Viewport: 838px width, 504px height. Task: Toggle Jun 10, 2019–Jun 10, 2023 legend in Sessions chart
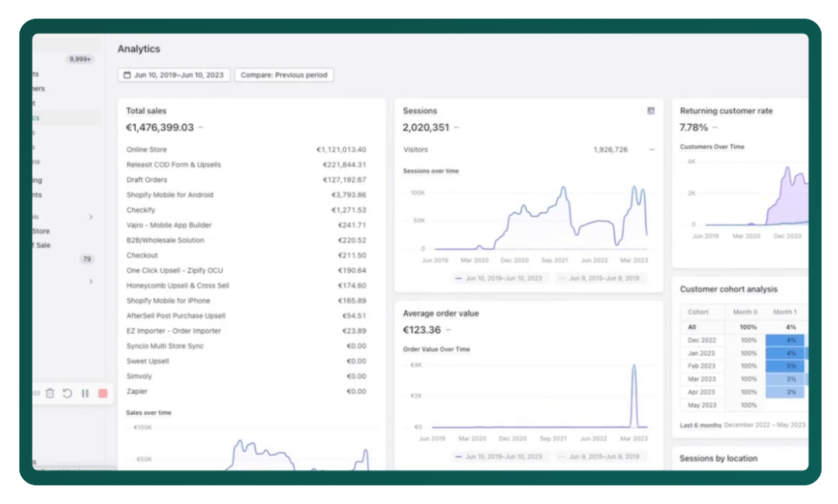499,278
